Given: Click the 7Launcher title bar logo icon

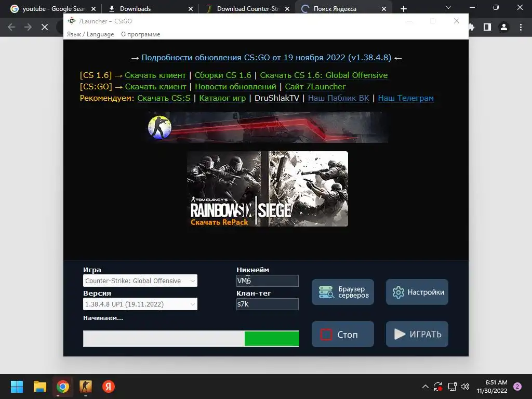Looking at the screenshot, I should [x=72, y=21].
